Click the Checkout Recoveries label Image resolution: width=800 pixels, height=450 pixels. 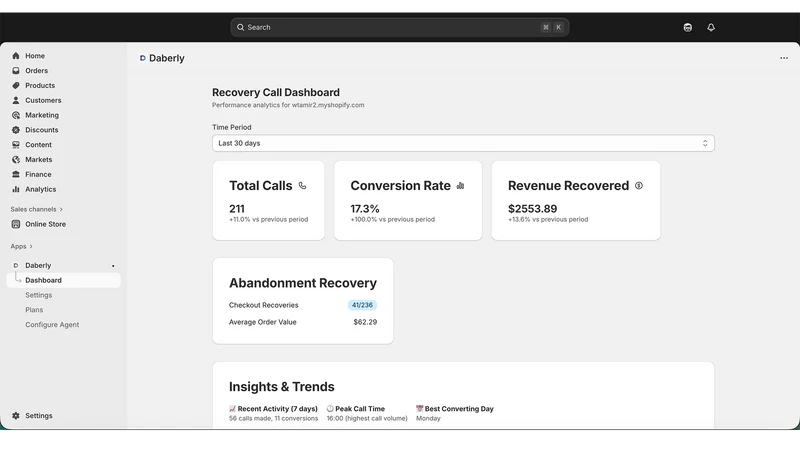(x=264, y=305)
